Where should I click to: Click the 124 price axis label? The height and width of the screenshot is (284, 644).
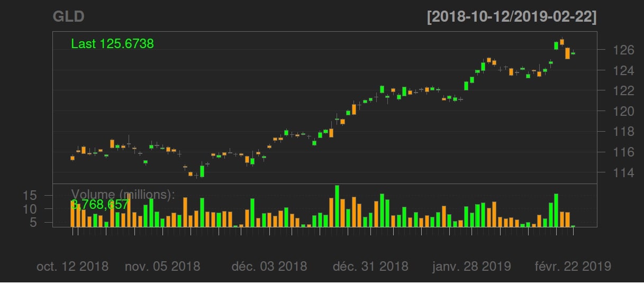(623, 71)
